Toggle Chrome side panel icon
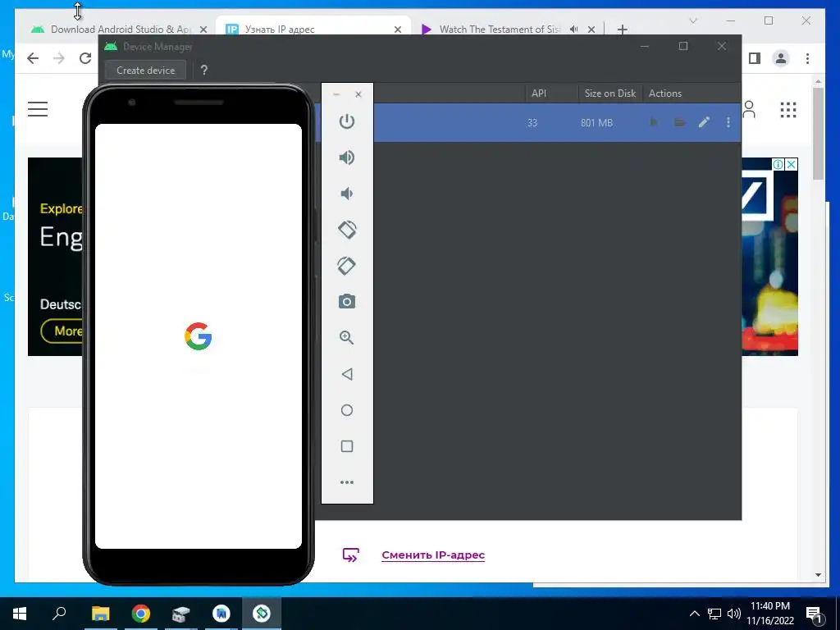840x630 pixels. coord(755,58)
